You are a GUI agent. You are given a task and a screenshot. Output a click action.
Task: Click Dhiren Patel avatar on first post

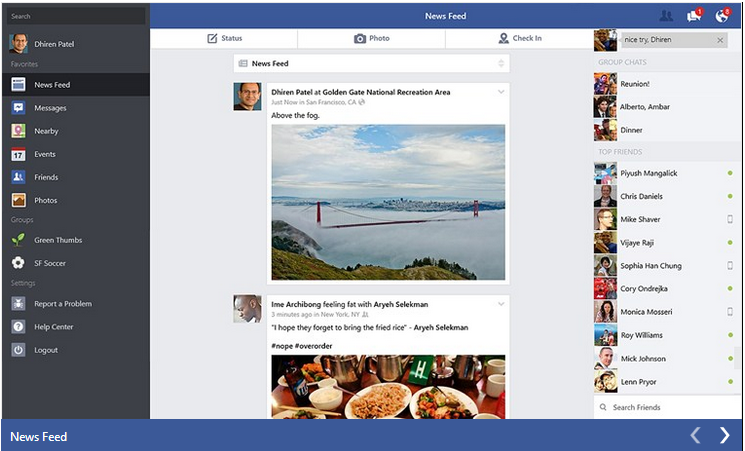point(247,96)
